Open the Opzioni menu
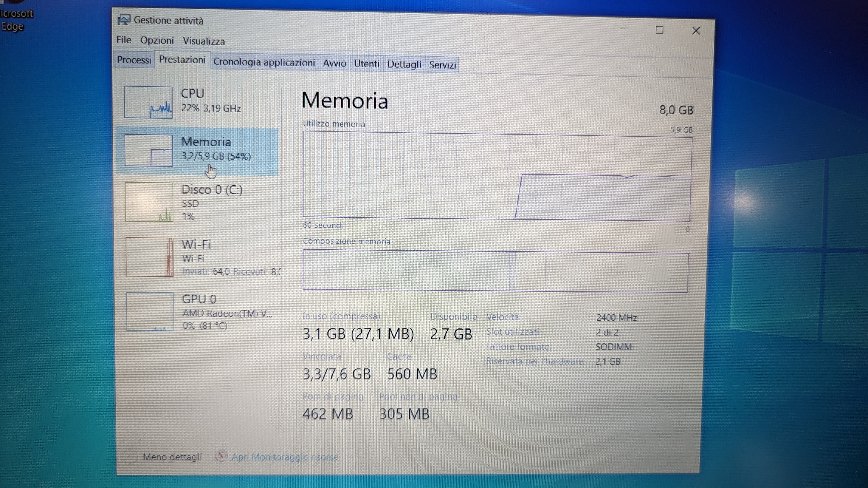Image resolution: width=868 pixels, height=488 pixels. [x=157, y=40]
